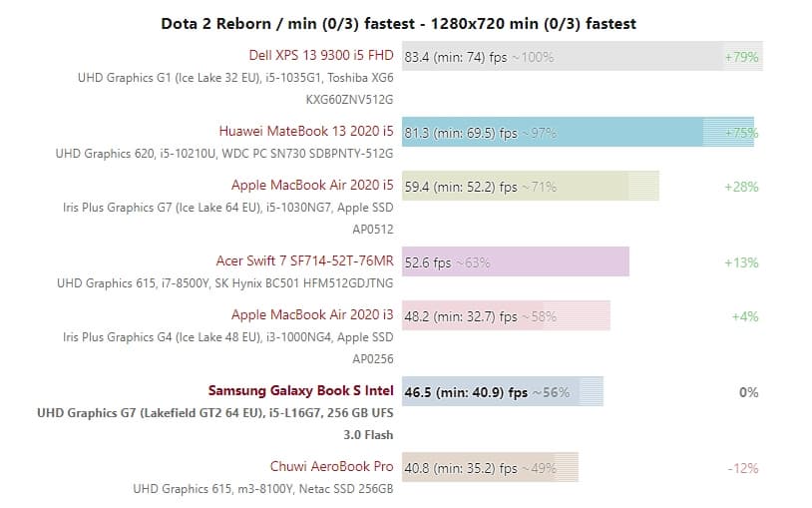Click the Lakefield GT2 64 EU spec line
This screenshot has width=812, height=508.
[214, 412]
